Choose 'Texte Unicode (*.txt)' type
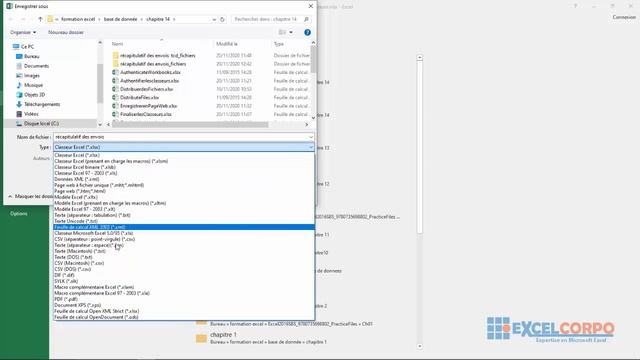 pos(184,221)
